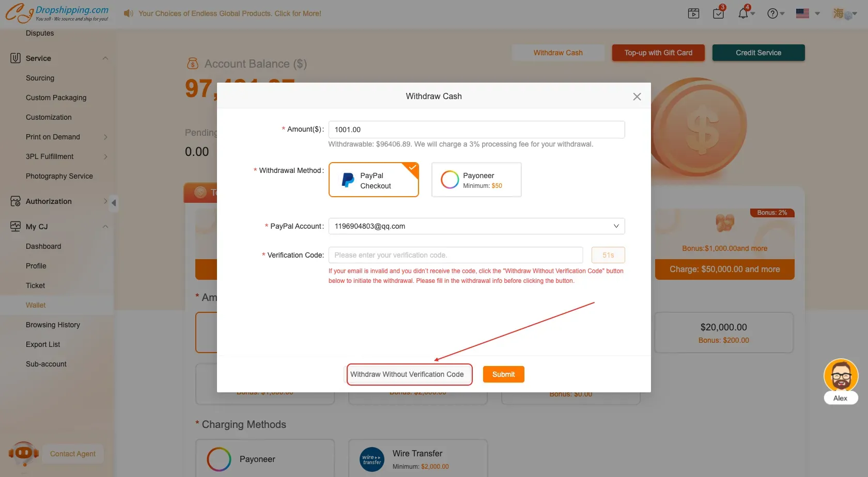Open the US flag language selector
The image size is (868, 477).
click(807, 13)
